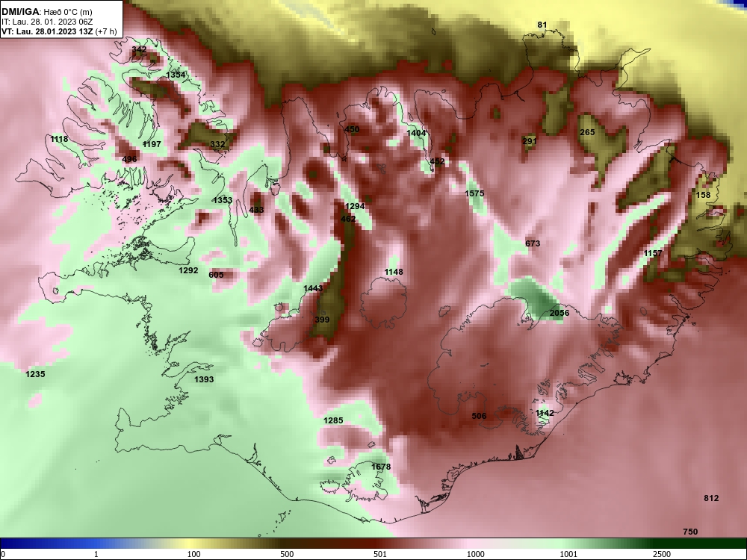Select the map value 673

click(x=533, y=243)
